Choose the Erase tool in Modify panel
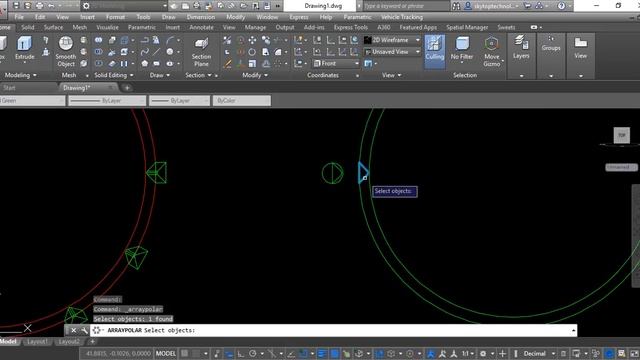This screenshot has height=360, width=640. click(x=228, y=64)
